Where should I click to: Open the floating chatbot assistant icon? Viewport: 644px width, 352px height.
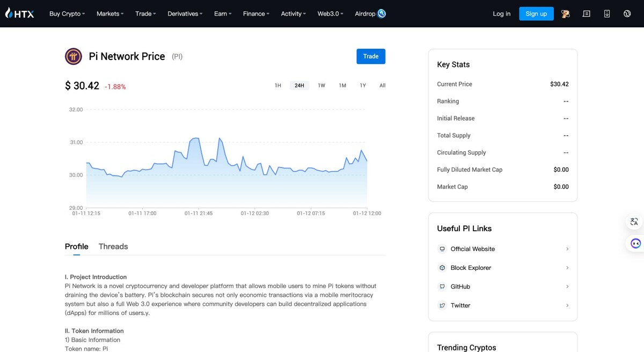635,244
